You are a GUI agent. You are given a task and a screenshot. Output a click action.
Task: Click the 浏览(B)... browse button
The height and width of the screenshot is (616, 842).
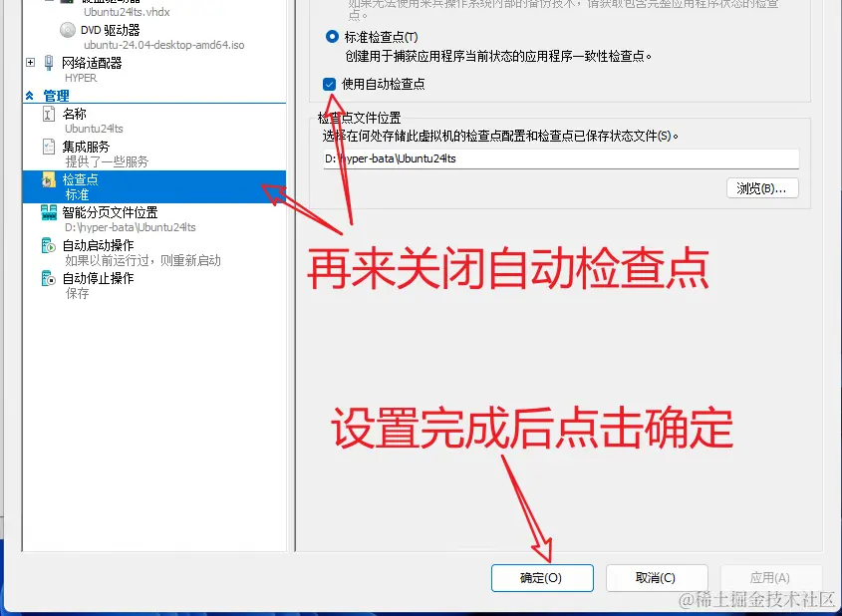[762, 188]
